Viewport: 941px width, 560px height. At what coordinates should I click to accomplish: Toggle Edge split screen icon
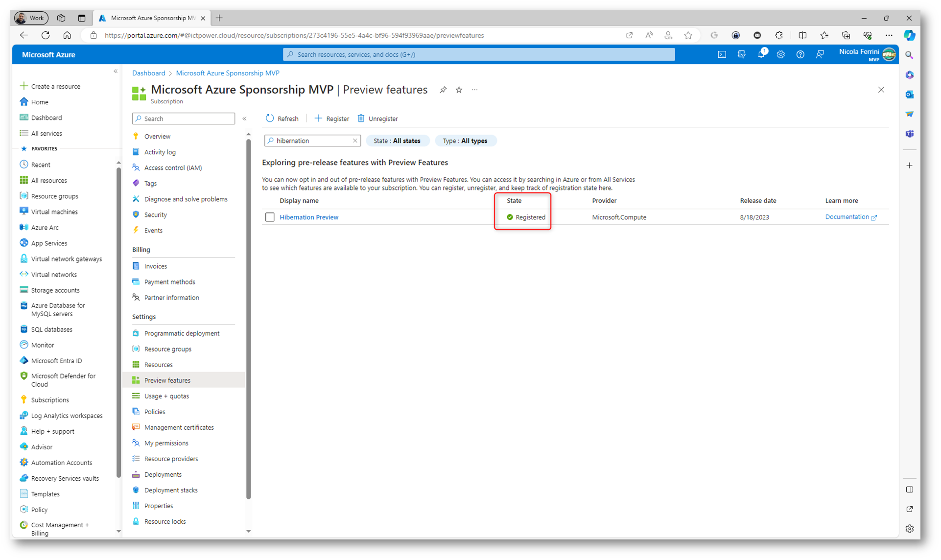[802, 35]
